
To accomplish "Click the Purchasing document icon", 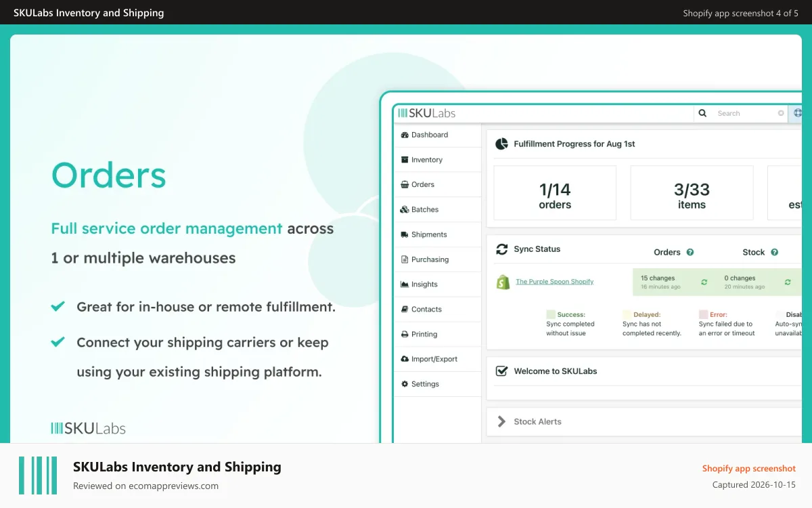I will (405, 259).
